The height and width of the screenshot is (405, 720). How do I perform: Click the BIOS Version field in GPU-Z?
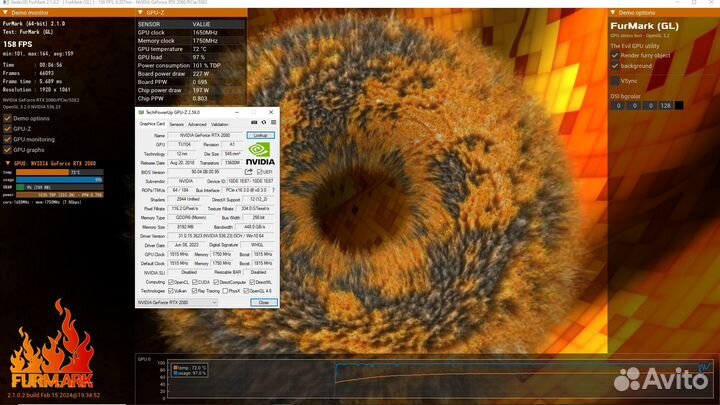coord(205,172)
